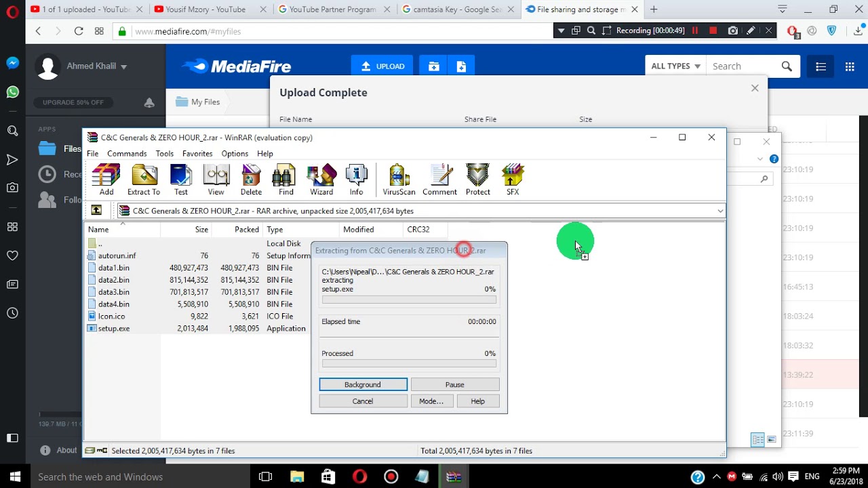The image size is (868, 488).
Task: Click the Comment toolbar icon
Action: [x=439, y=180]
